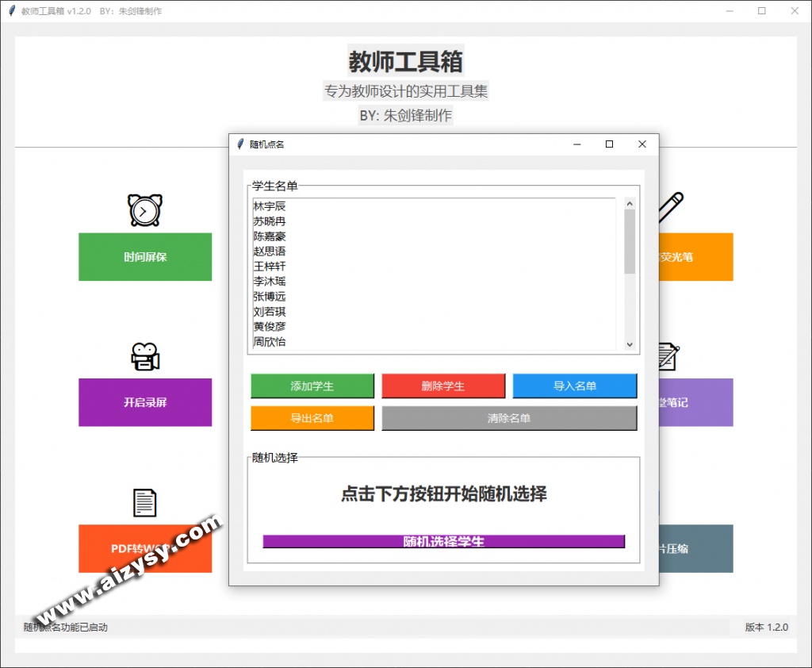The height and width of the screenshot is (668, 812).
Task: Click the gray 清除名单 button
Action: point(509,418)
